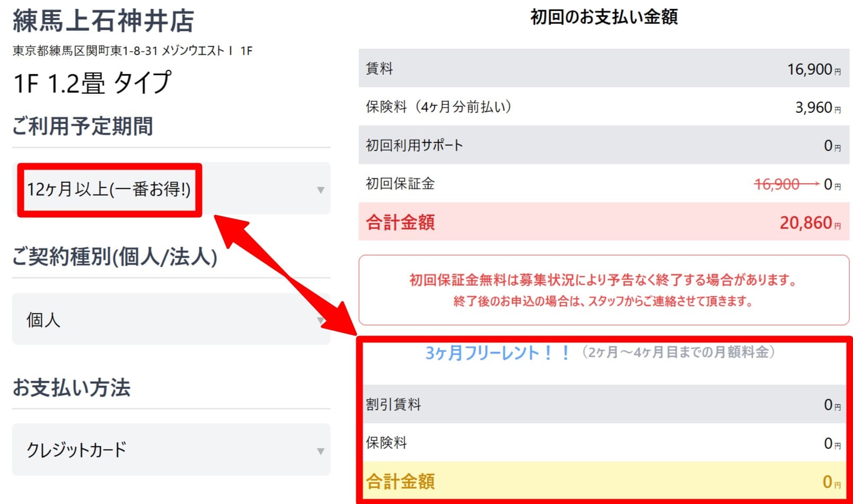Open the ご契約種別 dropdown showing 個人
The width and height of the screenshot is (853, 504).
[x=171, y=319]
